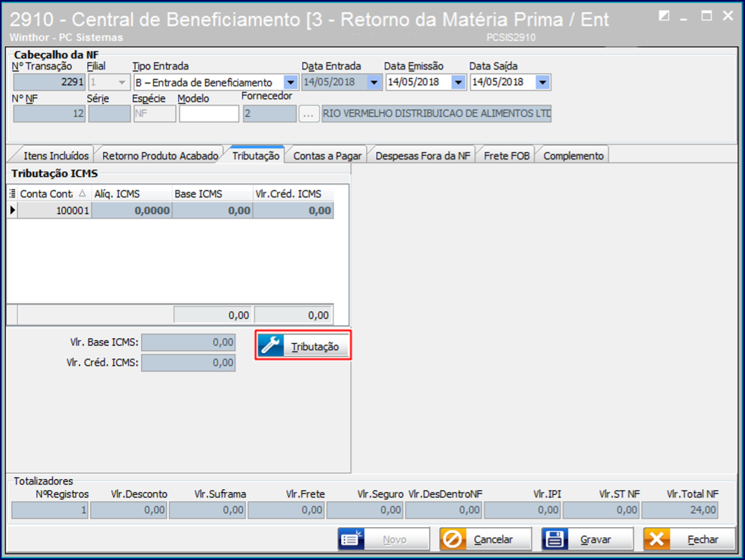Screen dimensions: 745x560
Task: Click the Vlr.Suframa totalizer field
Action: coord(207,510)
